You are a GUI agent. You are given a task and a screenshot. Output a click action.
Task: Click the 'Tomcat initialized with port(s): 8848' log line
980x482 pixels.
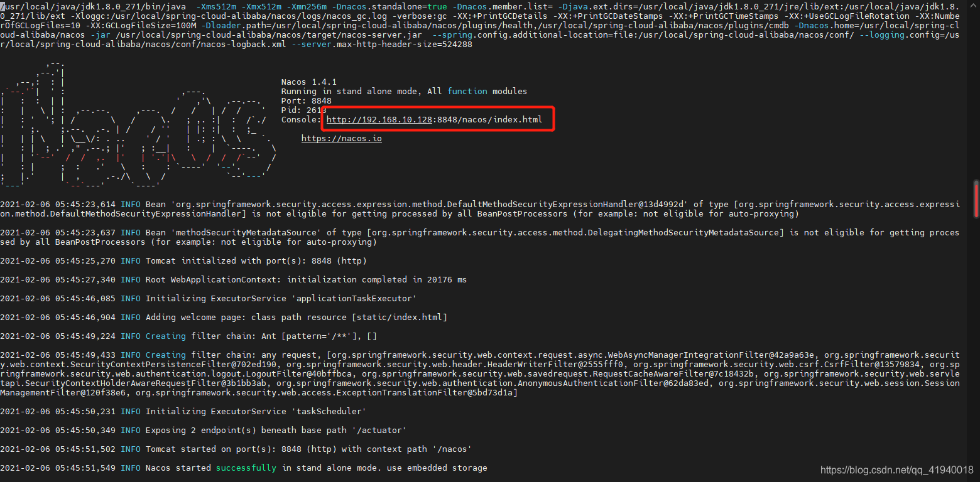coord(183,260)
